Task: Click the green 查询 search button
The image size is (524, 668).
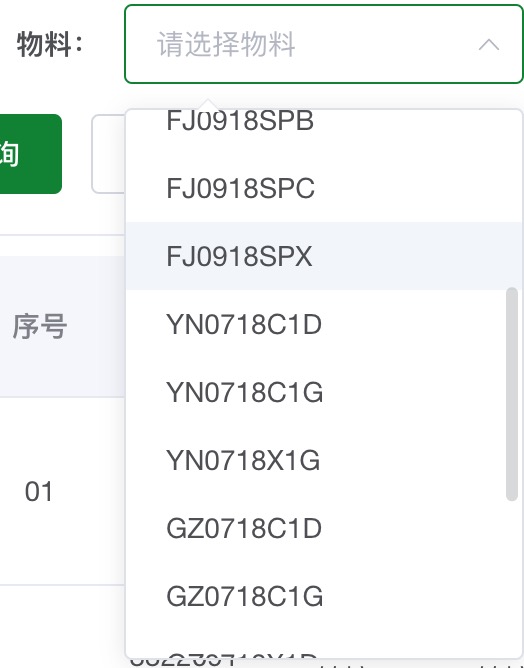Action: point(28,154)
